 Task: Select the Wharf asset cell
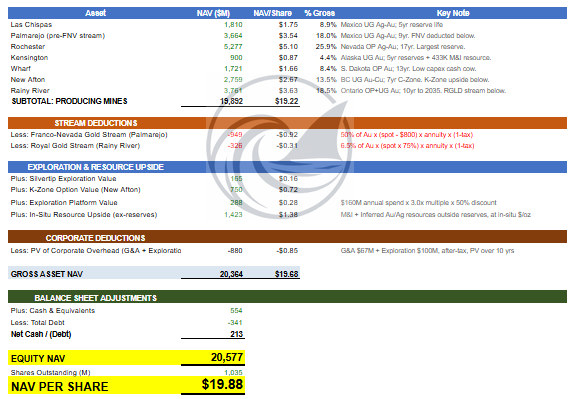21,68
